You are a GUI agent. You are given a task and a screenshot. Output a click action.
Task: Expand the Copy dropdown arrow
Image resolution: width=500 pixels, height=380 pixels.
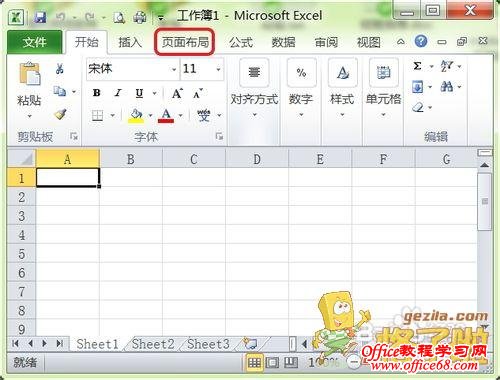coord(74,91)
